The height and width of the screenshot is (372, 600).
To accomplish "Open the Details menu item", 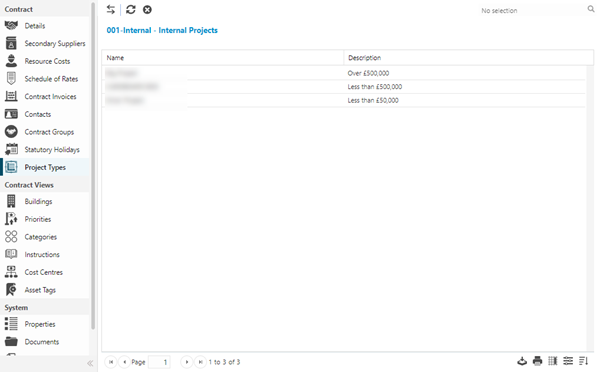I will (x=35, y=26).
